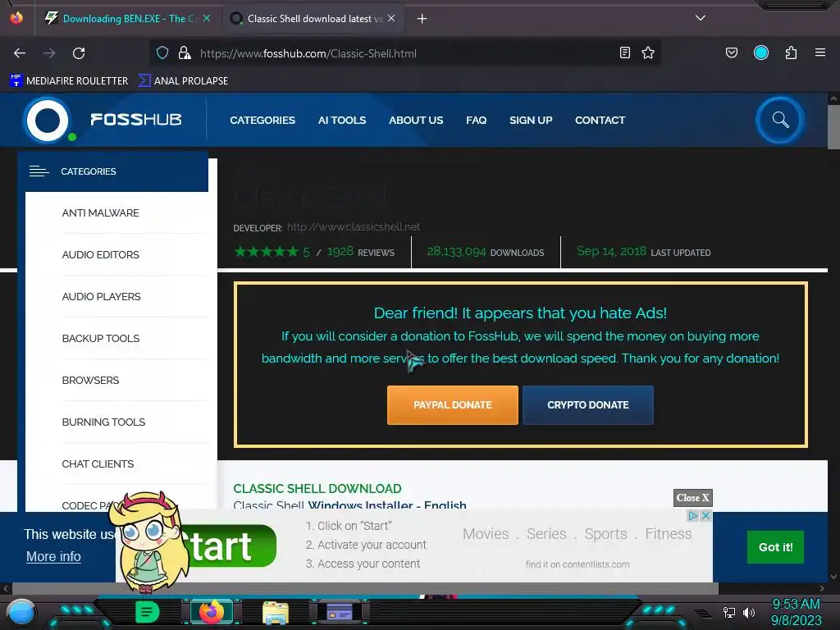Select CHAT CLIENTS category
Viewport: 840px width, 630px height.
98,464
